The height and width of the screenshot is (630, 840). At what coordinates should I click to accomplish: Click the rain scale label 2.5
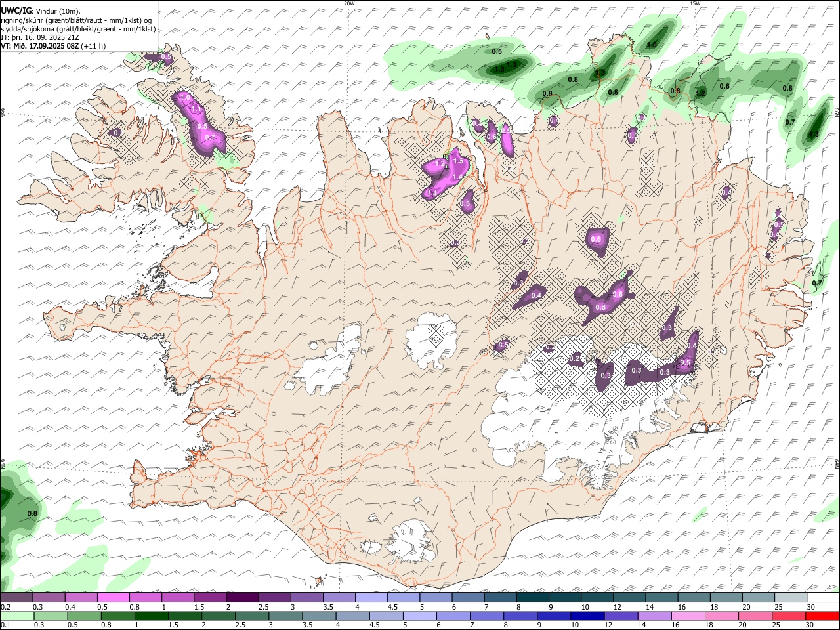click(240, 625)
